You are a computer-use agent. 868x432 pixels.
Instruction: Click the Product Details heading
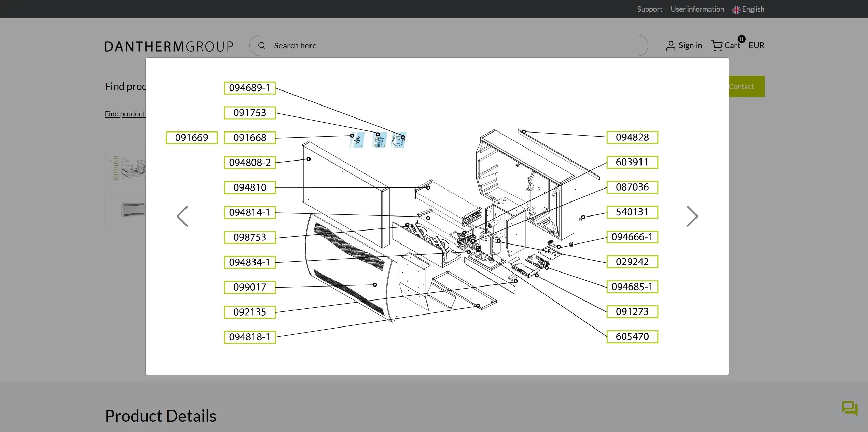point(160,416)
